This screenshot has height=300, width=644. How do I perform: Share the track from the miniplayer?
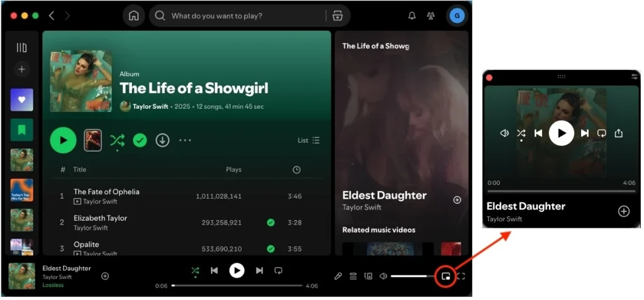coord(619,133)
